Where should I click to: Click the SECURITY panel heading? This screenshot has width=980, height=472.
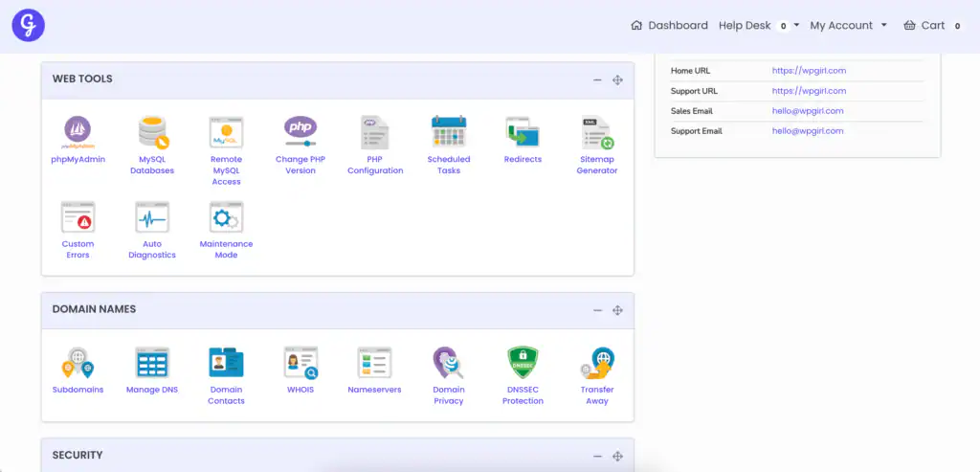[x=78, y=455]
